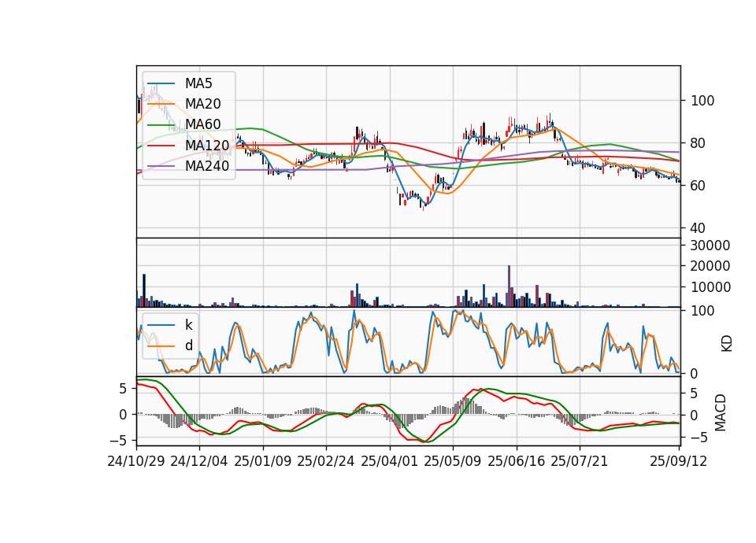The width and height of the screenshot is (756, 543).
Task: Click the 25/04/01 date axis label
Action: tap(390, 461)
